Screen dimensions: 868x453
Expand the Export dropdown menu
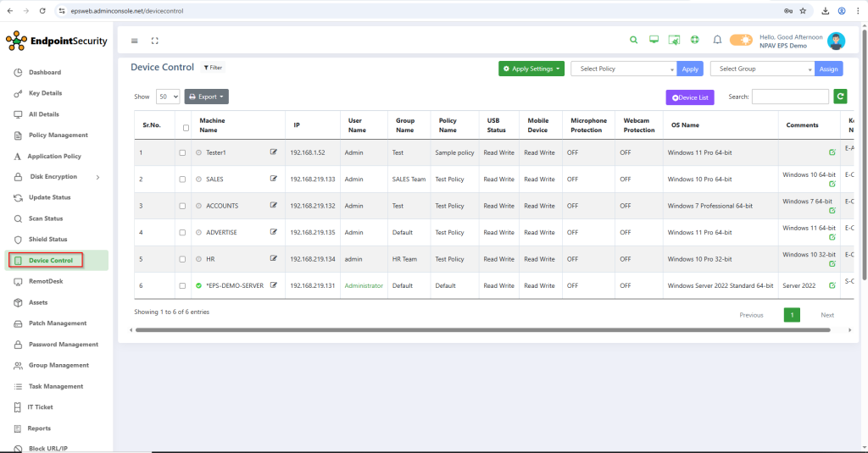[x=206, y=97]
